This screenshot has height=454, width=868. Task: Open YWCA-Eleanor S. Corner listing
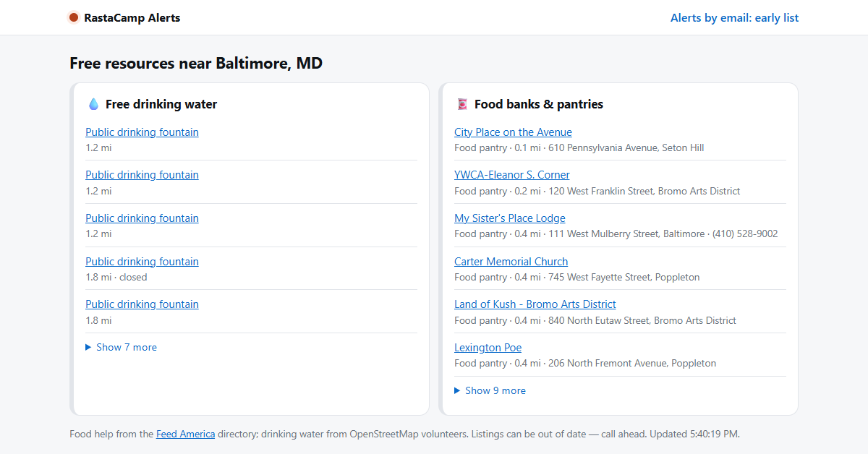[511, 175]
